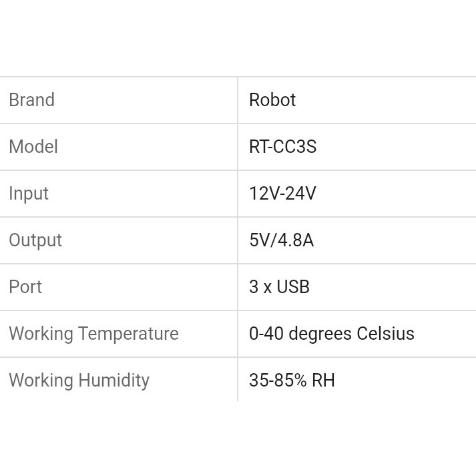Click the word degrees in temperature value
476x476 pixels.
320,334
